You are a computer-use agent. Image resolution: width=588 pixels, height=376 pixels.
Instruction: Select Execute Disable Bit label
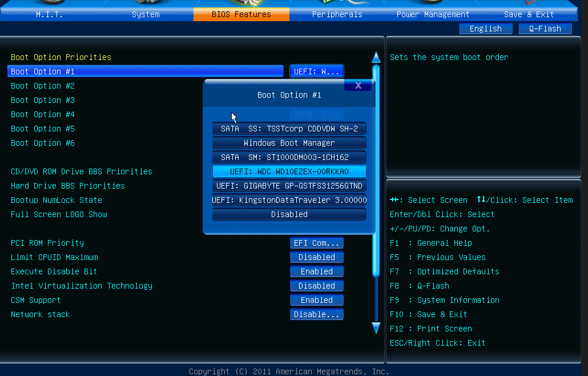pyautogui.click(x=54, y=271)
